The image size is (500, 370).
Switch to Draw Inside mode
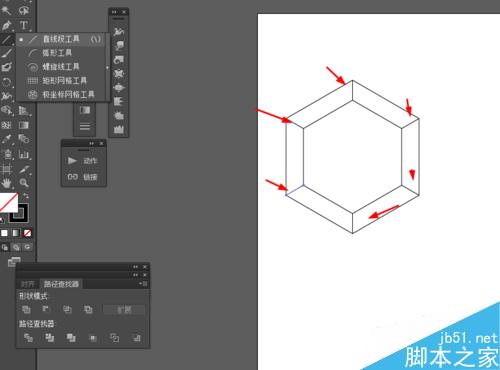[x=27, y=247]
